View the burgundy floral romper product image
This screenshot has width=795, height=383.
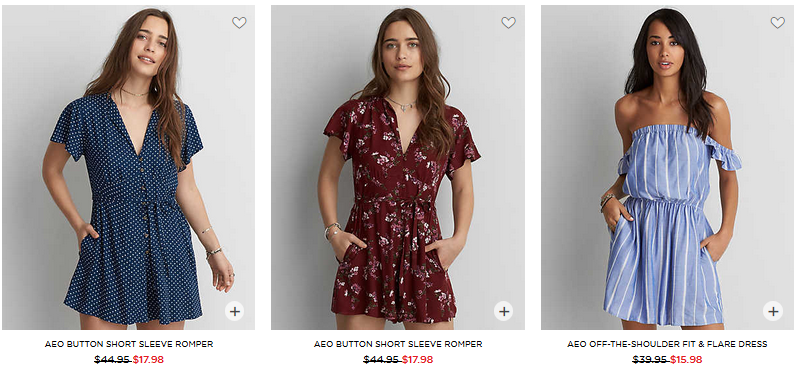pyautogui.click(x=398, y=167)
